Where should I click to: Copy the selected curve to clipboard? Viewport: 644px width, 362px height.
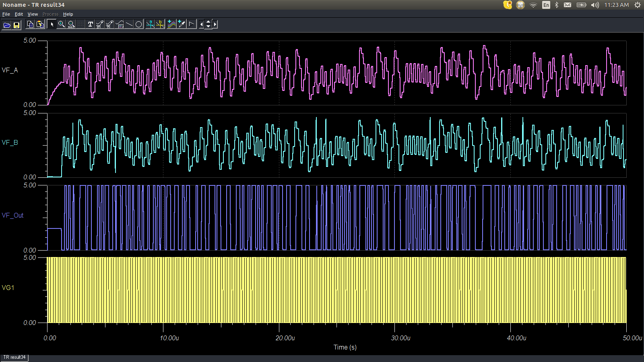pyautogui.click(x=31, y=24)
